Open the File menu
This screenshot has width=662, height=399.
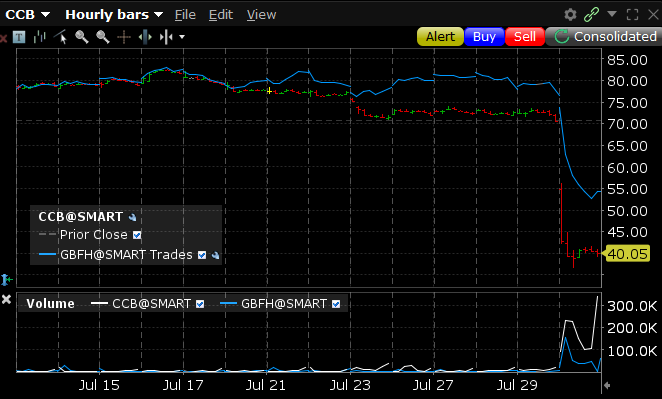click(185, 15)
